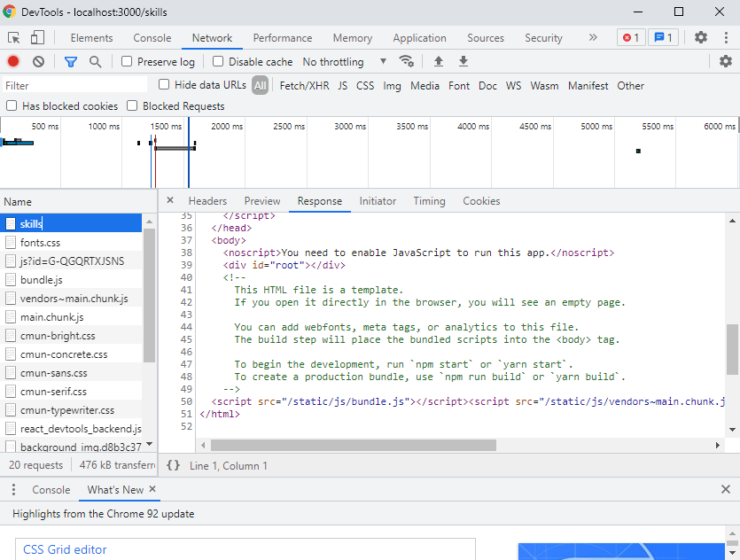Open the No throttling dropdown
The height and width of the screenshot is (560, 740).
pos(345,62)
